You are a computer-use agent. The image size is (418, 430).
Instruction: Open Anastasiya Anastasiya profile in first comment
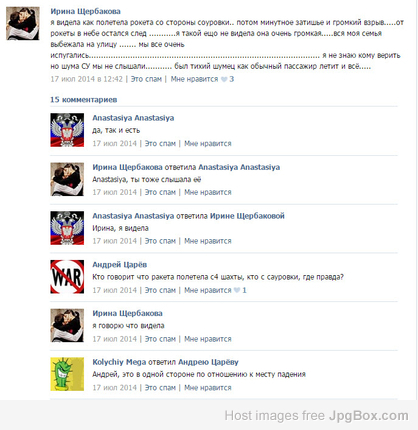coord(133,118)
